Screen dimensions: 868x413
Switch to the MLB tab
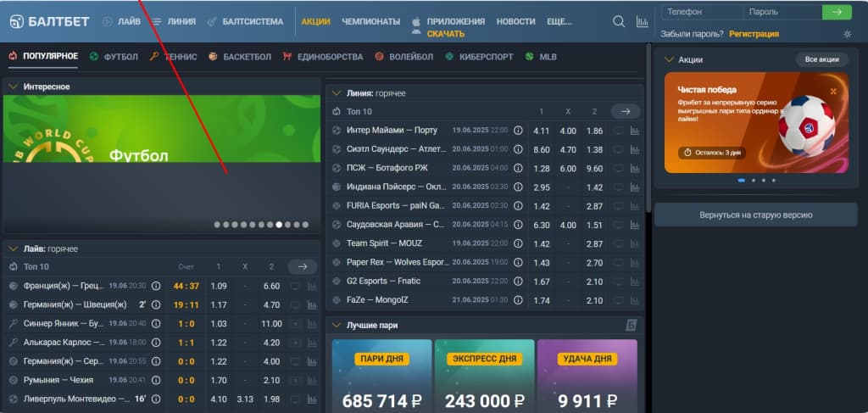(x=541, y=57)
